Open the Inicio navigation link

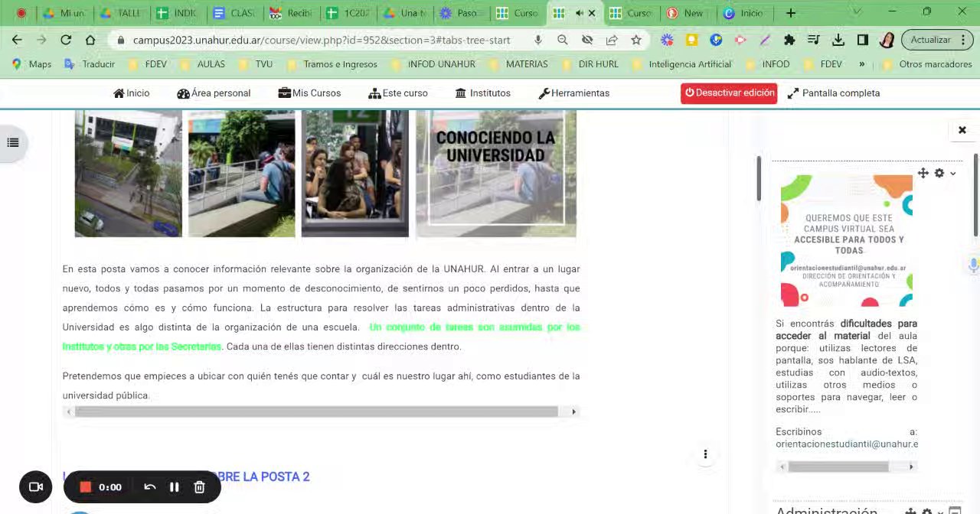(x=132, y=93)
